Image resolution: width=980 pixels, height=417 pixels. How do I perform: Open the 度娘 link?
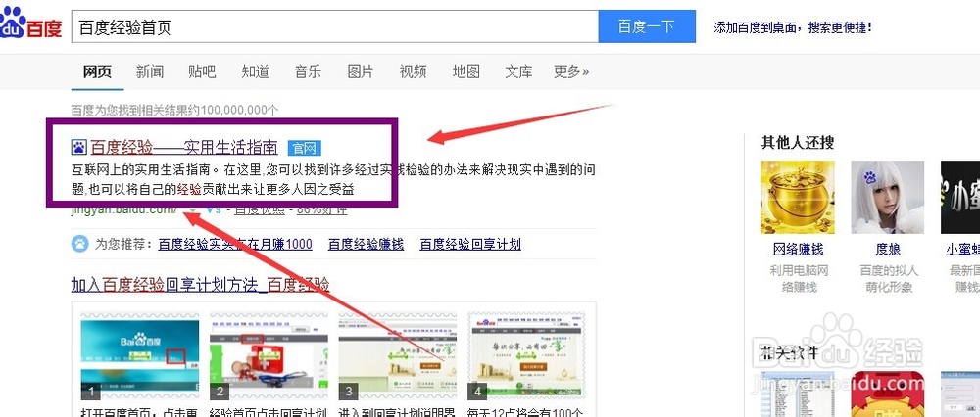(888, 249)
